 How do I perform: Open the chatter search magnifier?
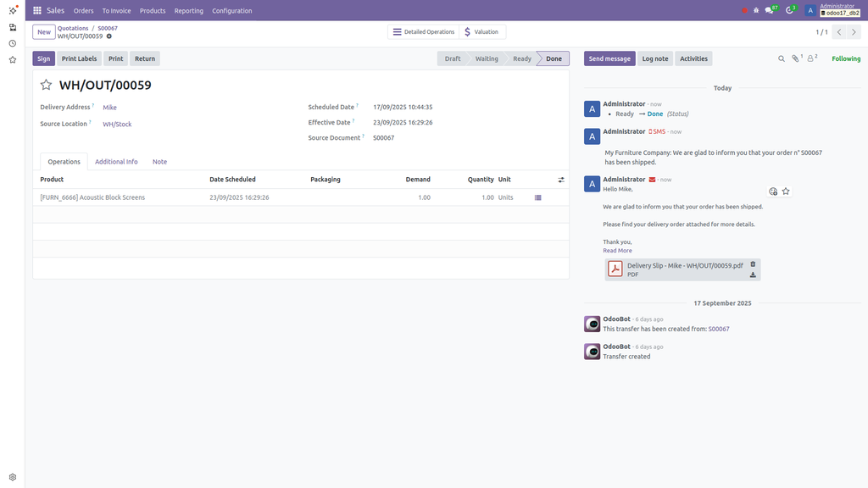tap(781, 58)
